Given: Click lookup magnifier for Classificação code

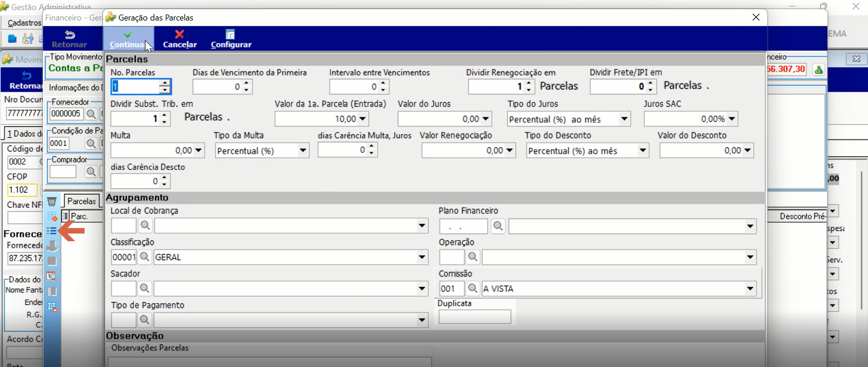Looking at the screenshot, I should (145, 257).
